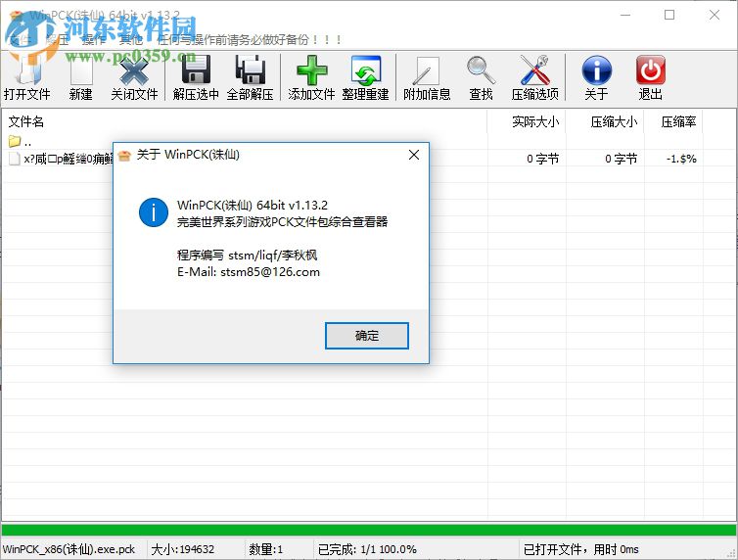Click the author line 程序编写 stsm/liqf/李秋枫
This screenshot has width=738, height=560.
(247, 256)
